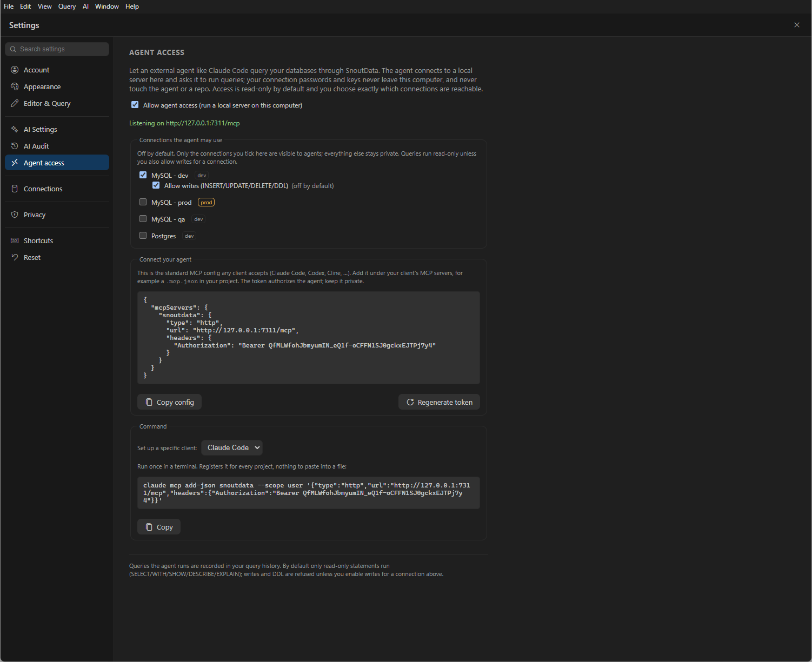
Task: Click the Appearance palette icon
Action: (15, 86)
